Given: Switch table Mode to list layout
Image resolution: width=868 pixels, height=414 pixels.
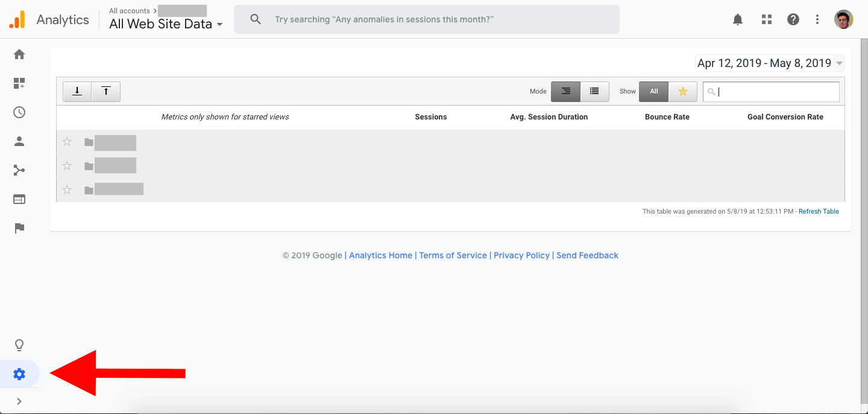Looking at the screenshot, I should coord(594,91).
